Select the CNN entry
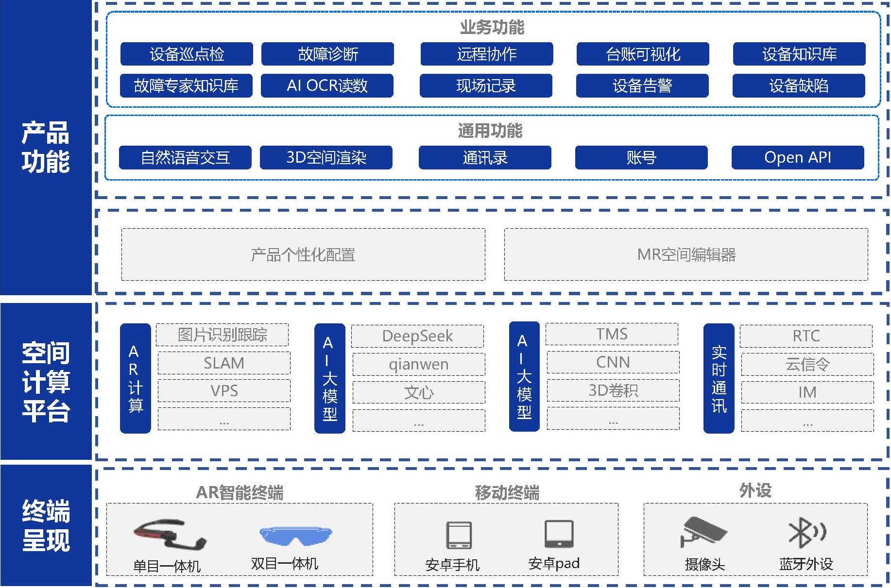Viewport: 891px width, 588px height. [x=613, y=362]
